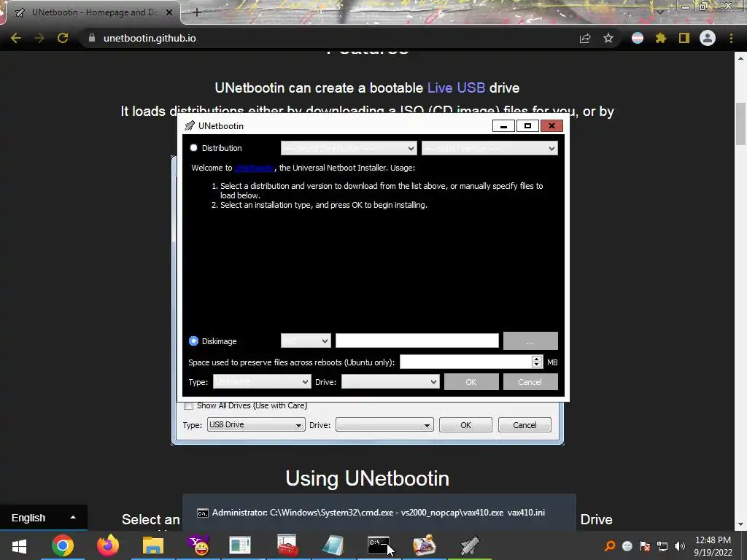Click the UNetbootin title bar rocket icon
747x560 pixels.
click(x=190, y=125)
